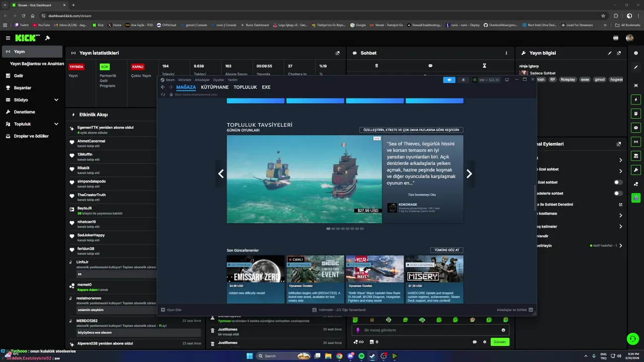Open chat settings gear icon
This screenshot has height=362, width=644.
485,342
